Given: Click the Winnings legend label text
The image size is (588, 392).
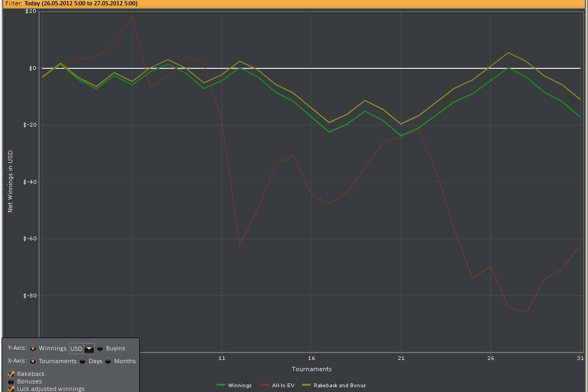Looking at the screenshot, I should click(x=240, y=385).
